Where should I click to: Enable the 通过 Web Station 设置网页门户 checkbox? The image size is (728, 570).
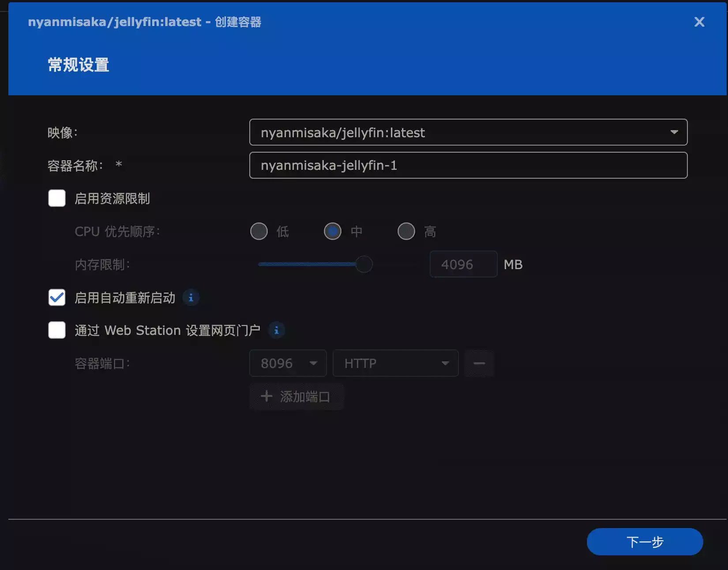[x=56, y=330]
